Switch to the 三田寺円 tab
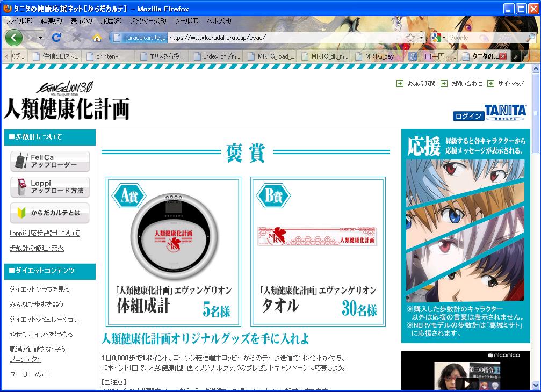The width and height of the screenshot is (541, 392). click(x=432, y=56)
